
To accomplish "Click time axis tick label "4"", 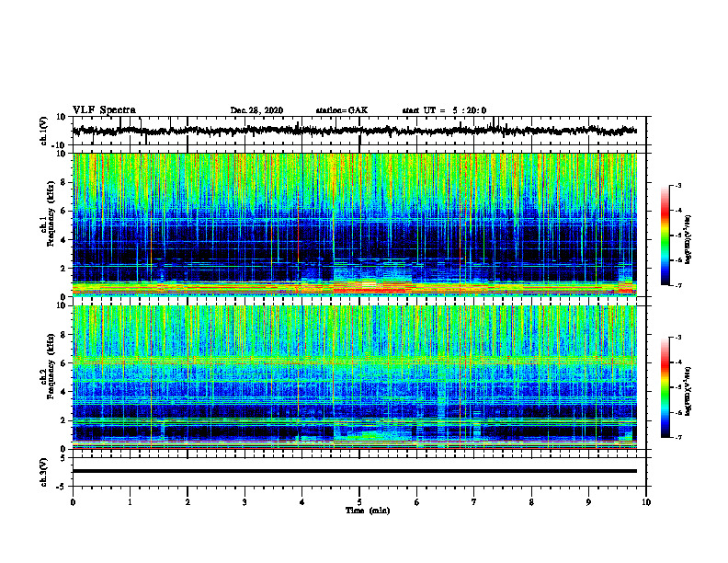I will 302,502.
